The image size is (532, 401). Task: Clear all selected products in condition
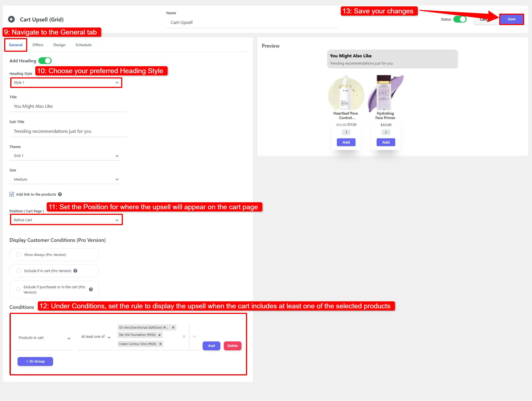click(x=184, y=336)
